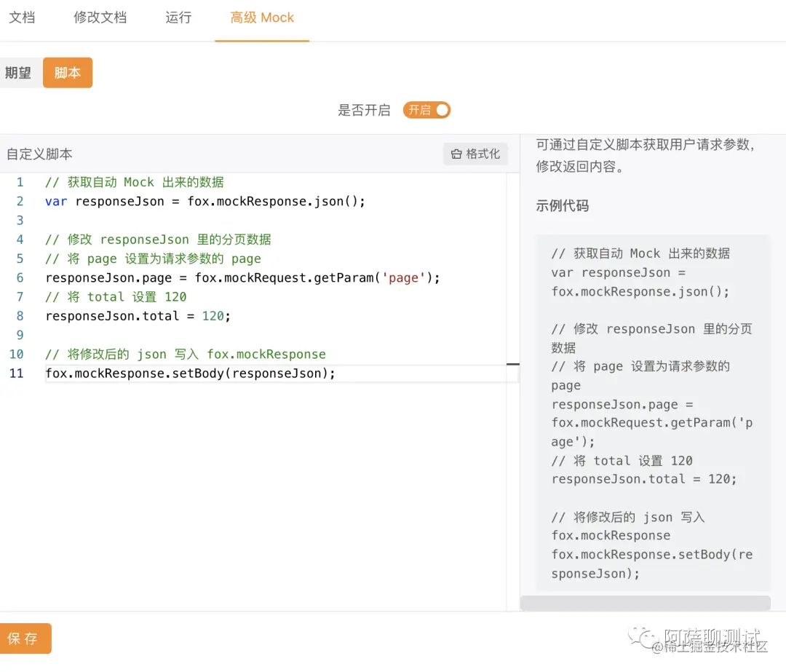The height and width of the screenshot is (672, 786).
Task: Select the 脚本 sub-tab
Action: point(68,73)
